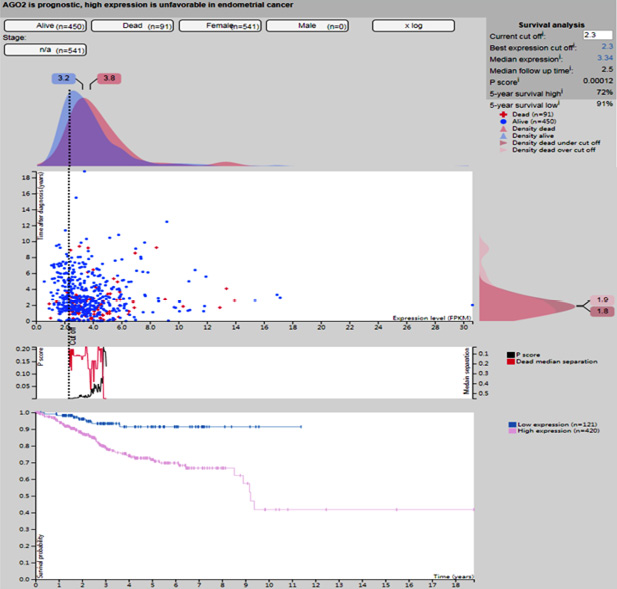Click the 3.8 dead density median label
617x589 pixels.
[109, 78]
